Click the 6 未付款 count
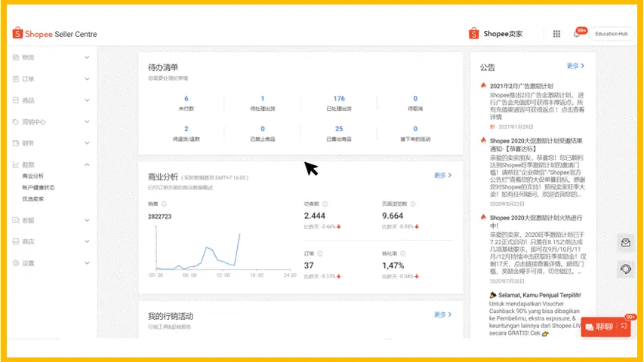Screen dimensions: 644x362 186,99
